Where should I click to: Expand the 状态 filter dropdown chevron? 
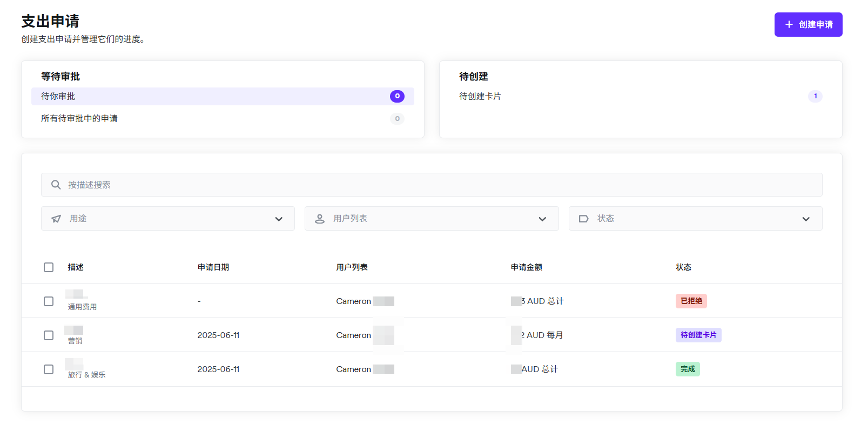click(806, 219)
